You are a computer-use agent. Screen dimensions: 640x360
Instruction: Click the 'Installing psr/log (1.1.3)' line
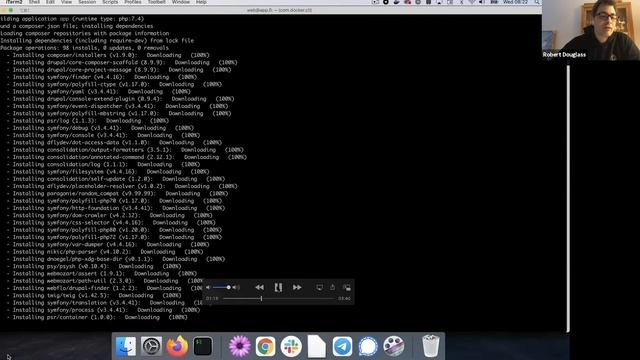point(87,121)
